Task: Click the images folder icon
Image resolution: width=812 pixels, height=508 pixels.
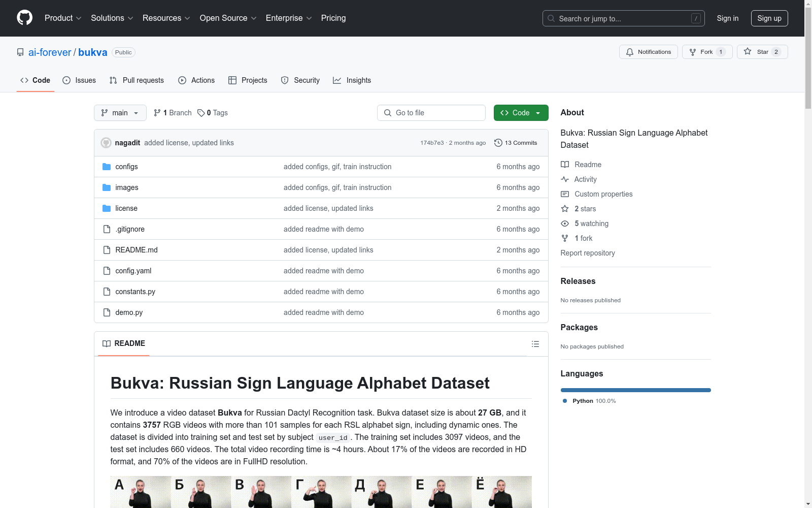Action: [x=107, y=187]
